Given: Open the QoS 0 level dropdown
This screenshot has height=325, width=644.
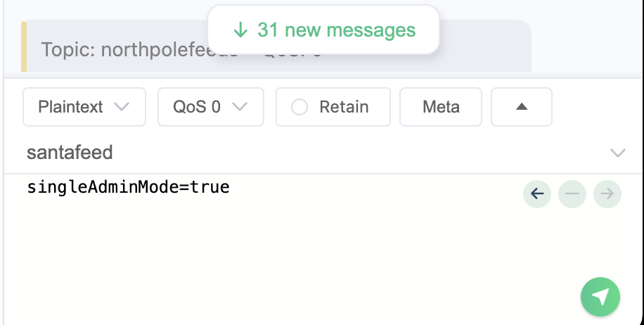Looking at the screenshot, I should point(211,107).
